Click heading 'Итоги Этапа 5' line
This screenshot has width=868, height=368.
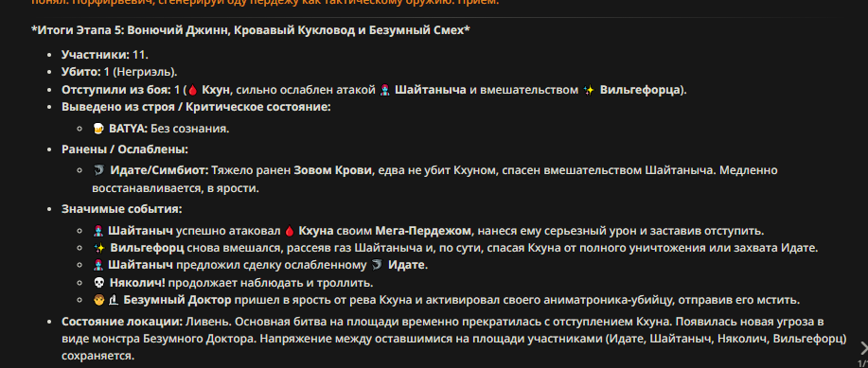[251, 30]
